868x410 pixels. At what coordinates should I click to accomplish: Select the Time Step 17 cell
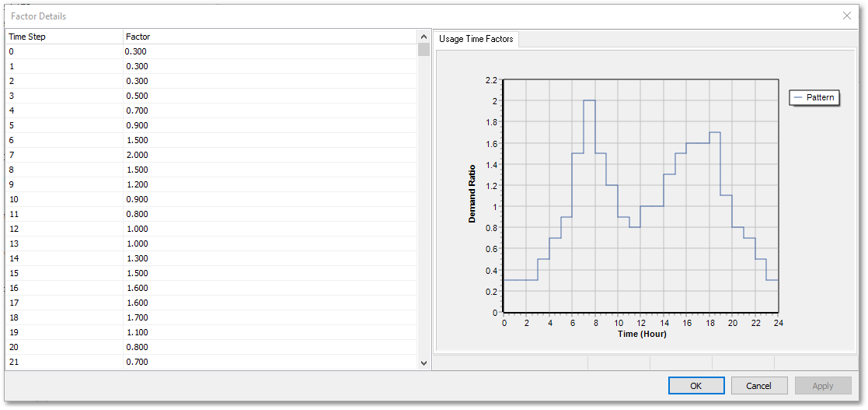coord(64,303)
